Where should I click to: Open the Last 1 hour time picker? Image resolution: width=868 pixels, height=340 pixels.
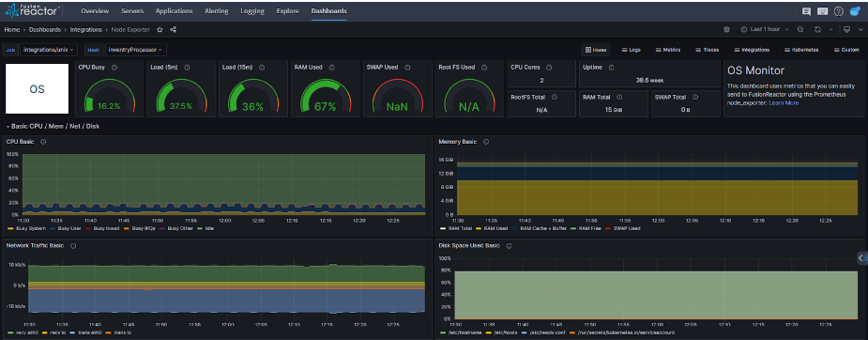pyautogui.click(x=760, y=29)
